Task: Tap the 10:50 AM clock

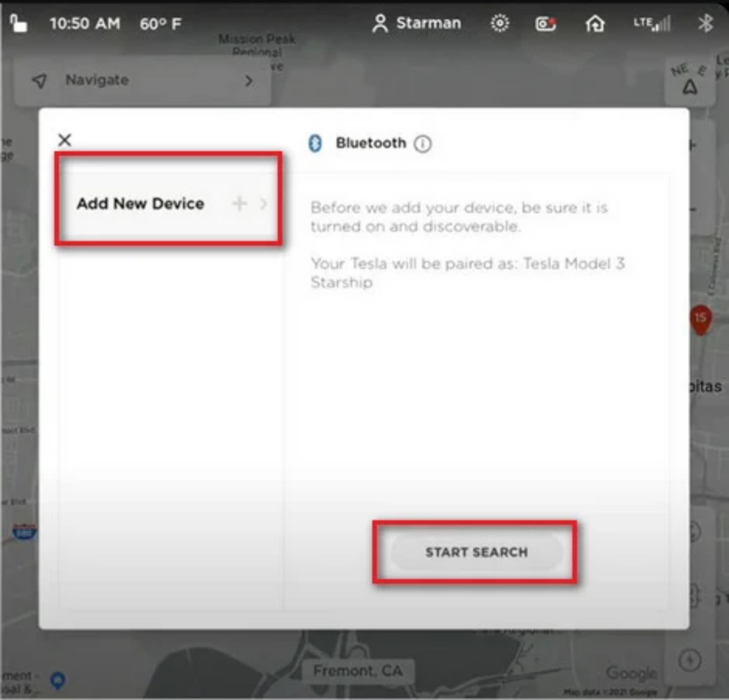Action: pos(85,23)
